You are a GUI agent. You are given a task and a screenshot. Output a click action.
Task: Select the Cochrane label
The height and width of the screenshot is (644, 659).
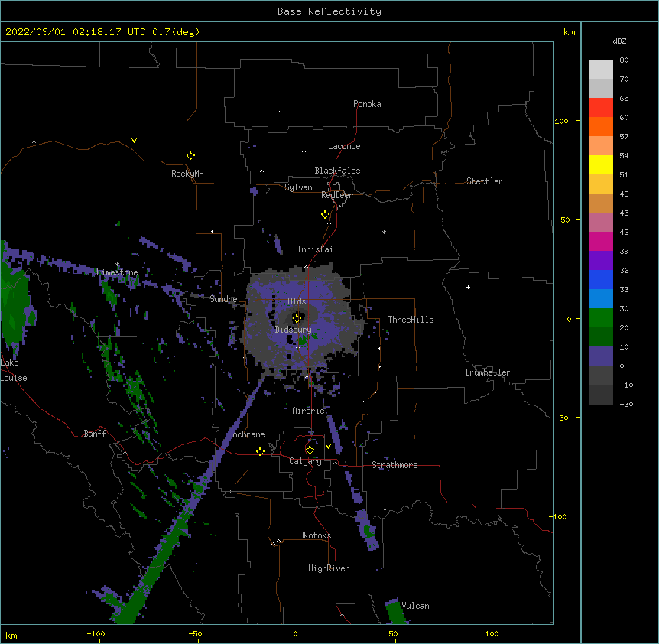click(246, 434)
